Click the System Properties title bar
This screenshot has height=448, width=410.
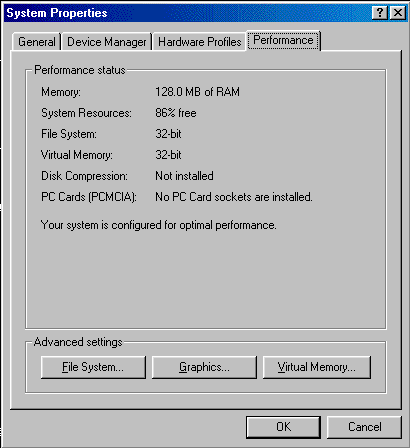[x=187, y=13]
